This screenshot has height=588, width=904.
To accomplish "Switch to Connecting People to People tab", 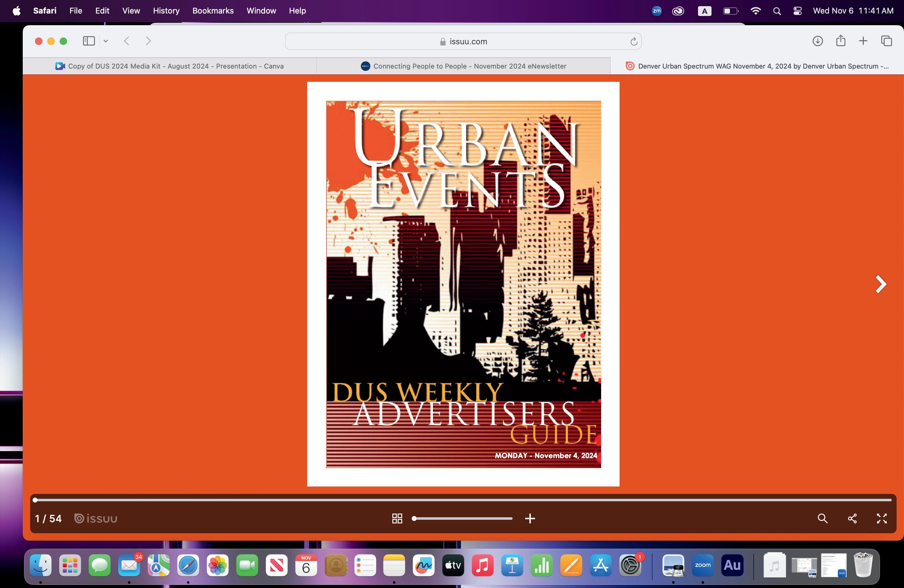I will [463, 66].
